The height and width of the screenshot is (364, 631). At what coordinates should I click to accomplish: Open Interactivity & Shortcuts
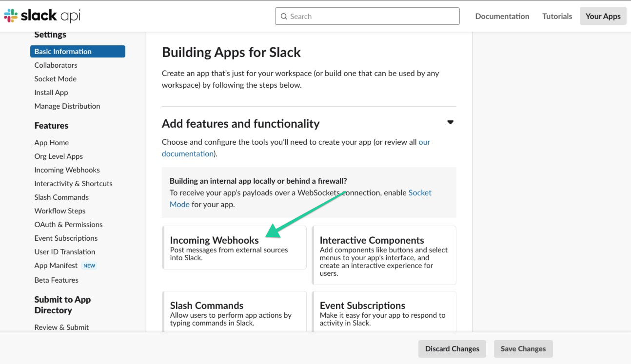tap(73, 183)
